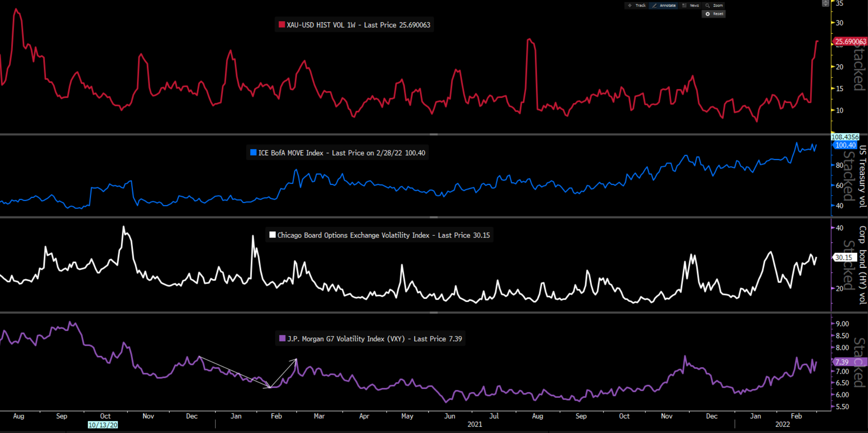
Task: Click the white VIX legend swatch
Action: pos(272,235)
